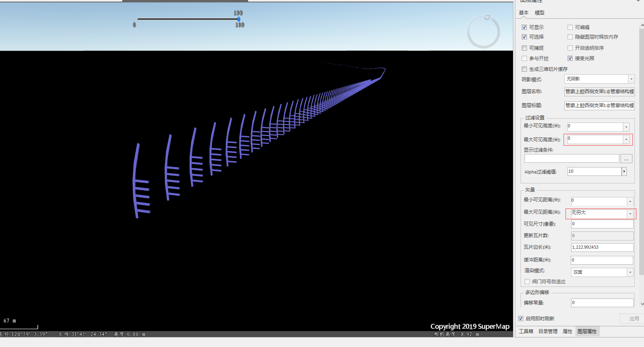Enable 开启透明排序 checkbox
644x347 pixels.
pos(570,48)
